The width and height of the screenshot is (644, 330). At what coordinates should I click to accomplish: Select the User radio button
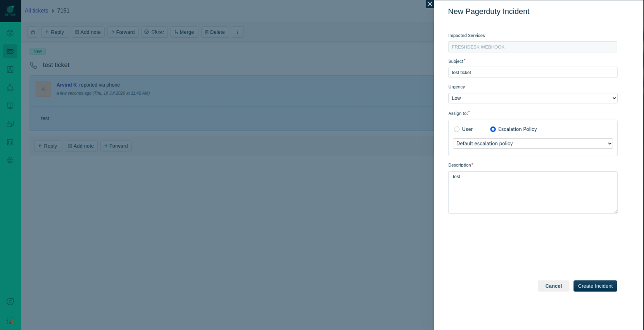pyautogui.click(x=457, y=129)
